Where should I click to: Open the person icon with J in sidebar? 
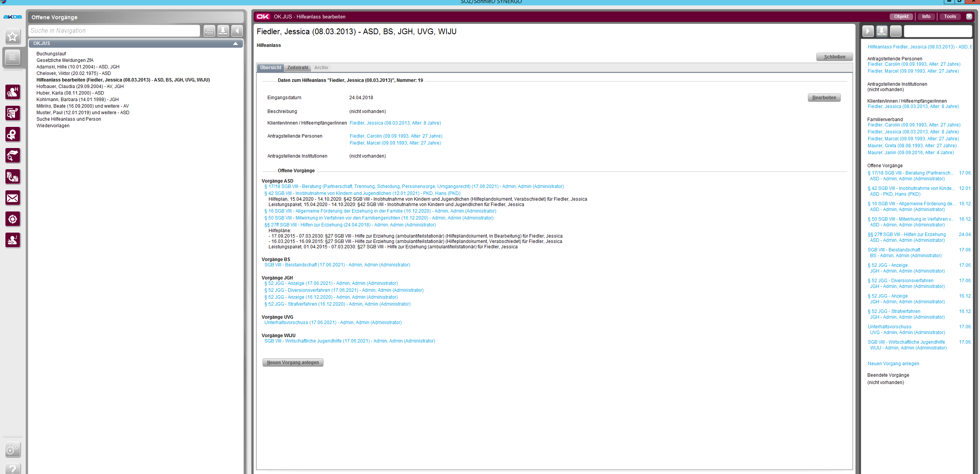12,240
